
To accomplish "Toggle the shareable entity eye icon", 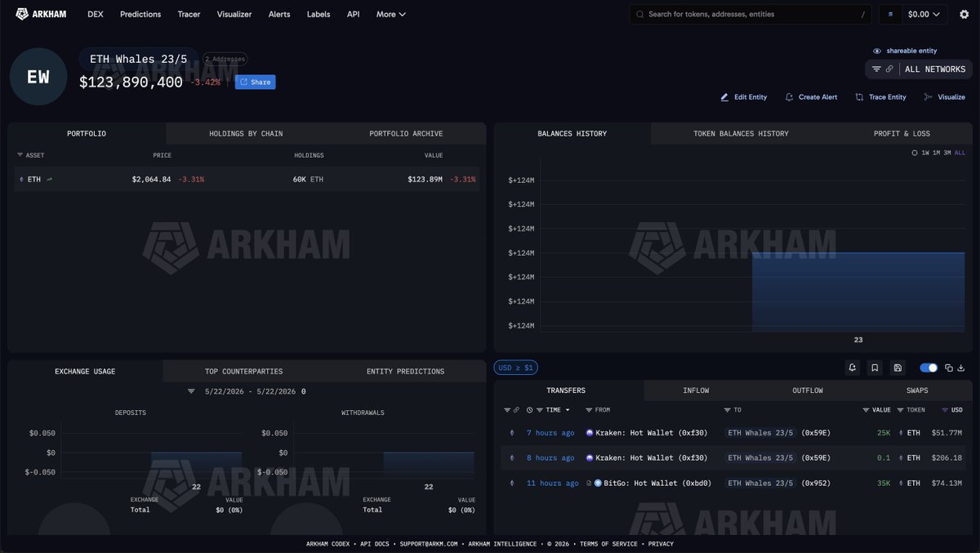I will click(x=877, y=51).
